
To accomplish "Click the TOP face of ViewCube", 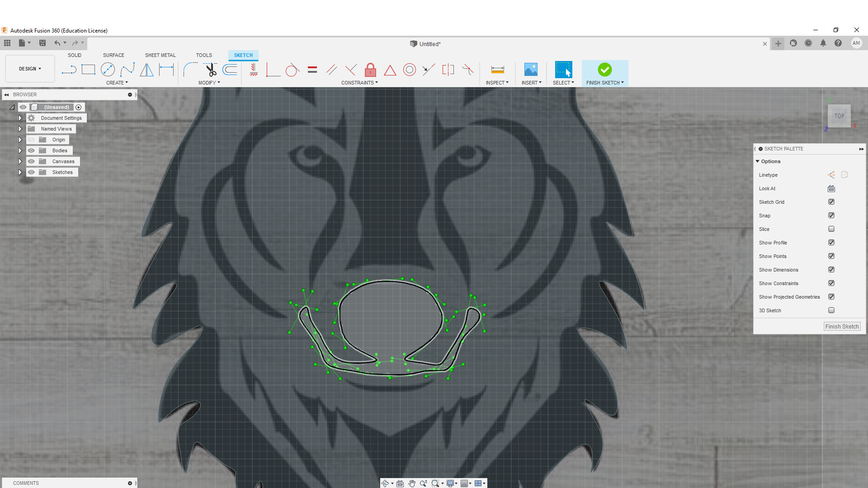I will point(839,116).
